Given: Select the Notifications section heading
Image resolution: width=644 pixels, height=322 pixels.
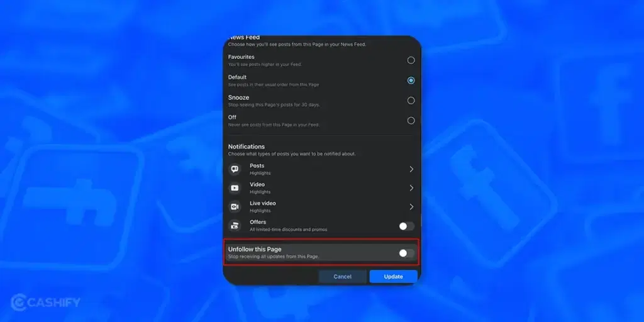Looking at the screenshot, I should [x=247, y=147].
